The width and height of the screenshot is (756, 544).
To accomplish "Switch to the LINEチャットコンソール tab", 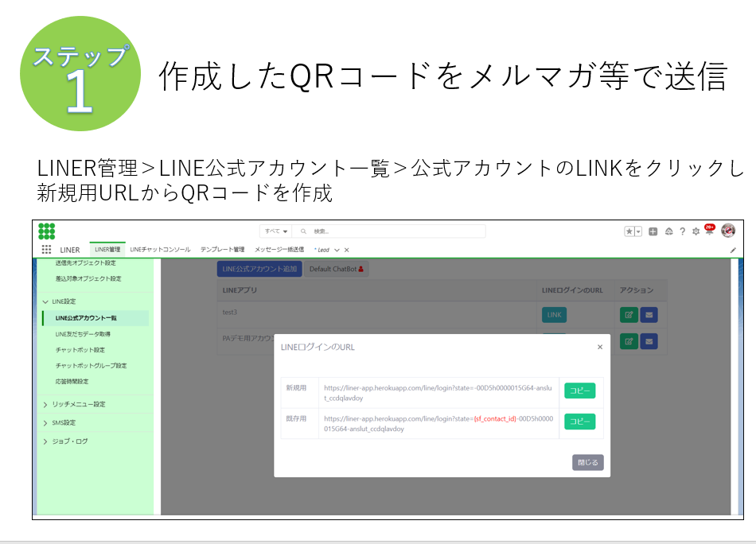I will coord(160,250).
